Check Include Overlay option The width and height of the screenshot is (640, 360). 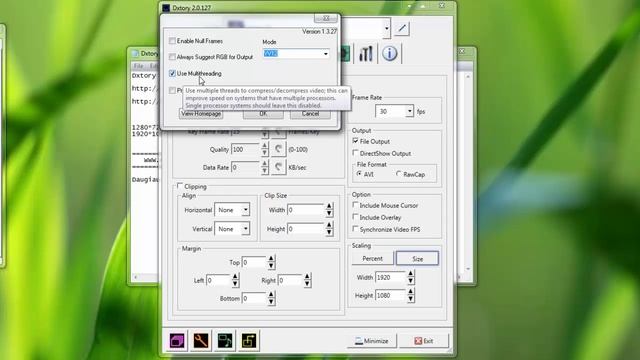[x=355, y=217]
